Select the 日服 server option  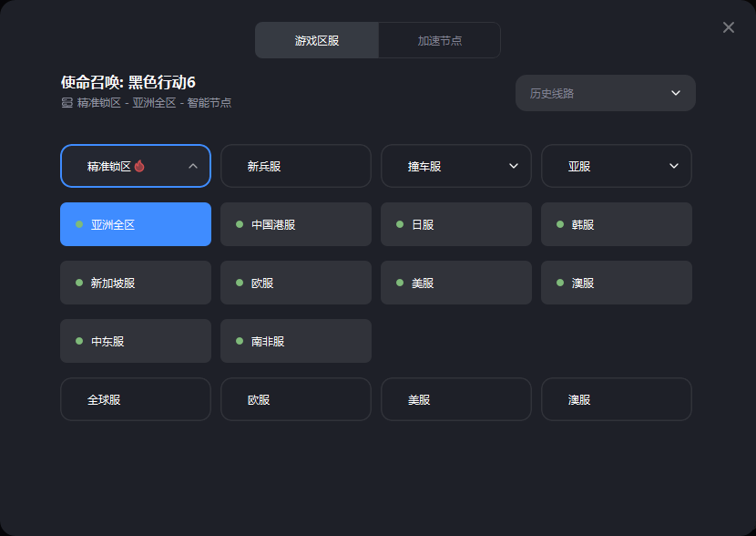pos(456,224)
